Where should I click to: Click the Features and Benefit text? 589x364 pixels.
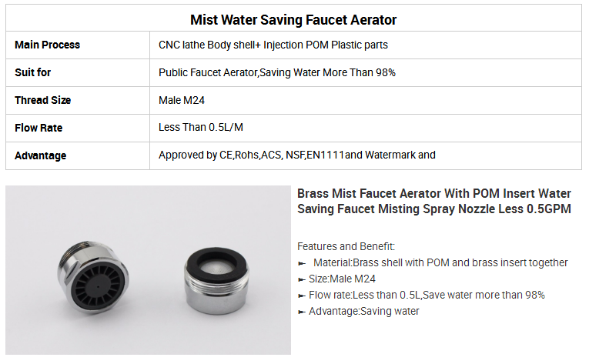click(346, 246)
